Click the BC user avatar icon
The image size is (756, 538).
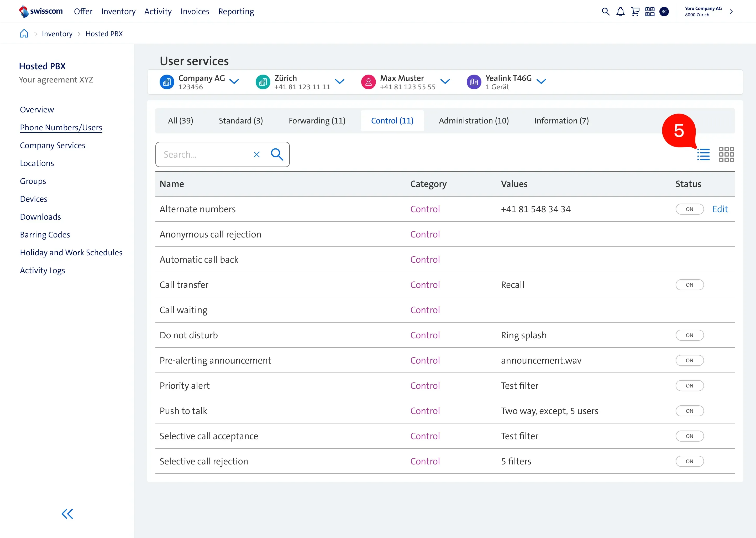pyautogui.click(x=665, y=11)
